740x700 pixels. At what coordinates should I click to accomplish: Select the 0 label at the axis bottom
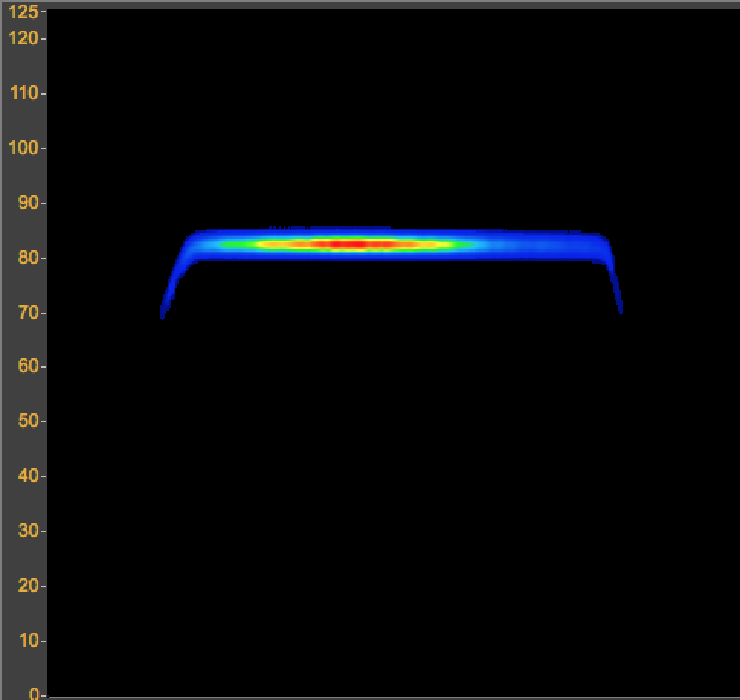click(35, 693)
